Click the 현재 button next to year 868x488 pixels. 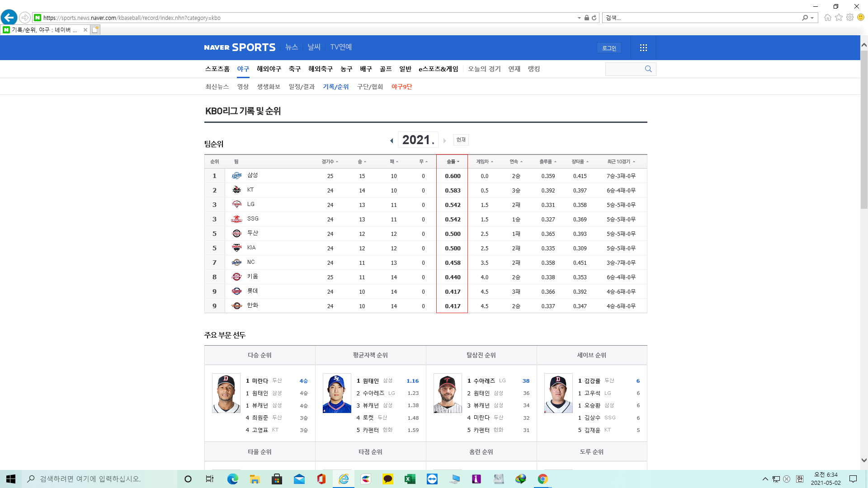[x=461, y=140]
